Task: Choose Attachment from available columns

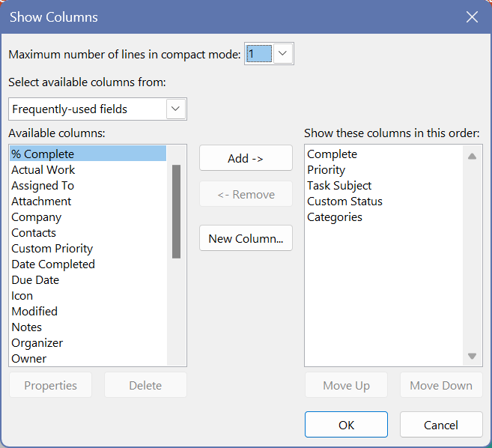Action: pos(41,202)
